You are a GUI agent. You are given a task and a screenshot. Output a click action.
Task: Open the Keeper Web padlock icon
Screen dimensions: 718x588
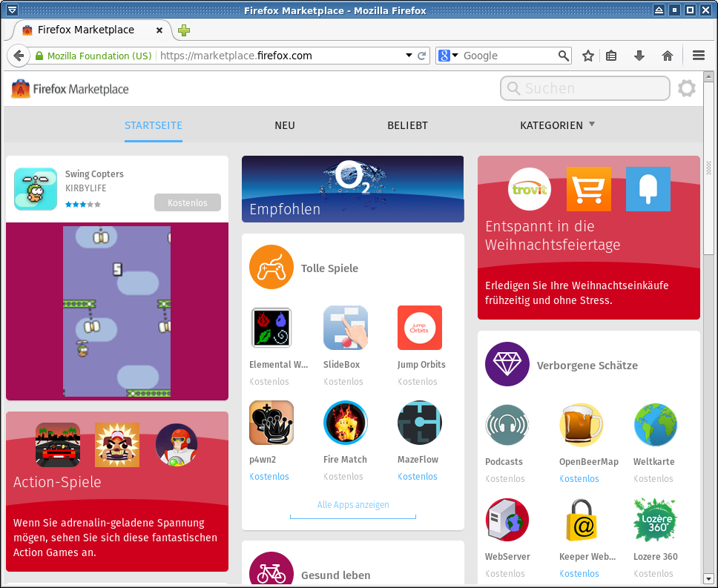(581, 520)
